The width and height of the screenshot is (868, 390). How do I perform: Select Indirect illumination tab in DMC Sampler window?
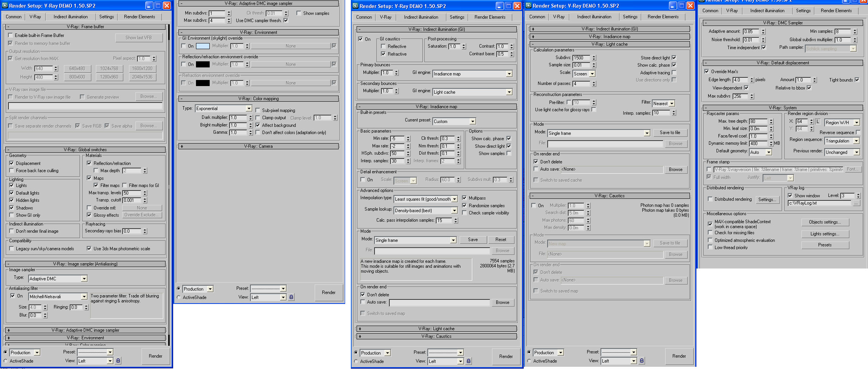(x=767, y=11)
